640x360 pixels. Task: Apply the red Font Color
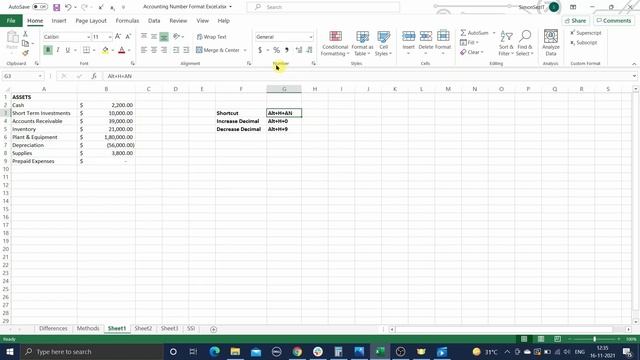pyautogui.click(x=122, y=50)
